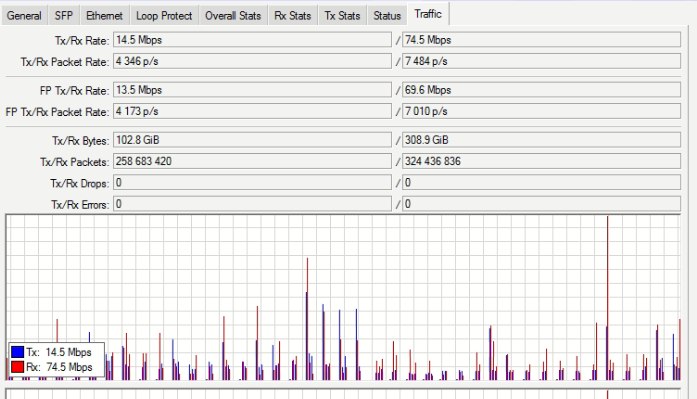Viewport: 697px width, 399px height.
Task: Click the FP Rx Rate field 69.6 Mbps
Action: coord(541,90)
